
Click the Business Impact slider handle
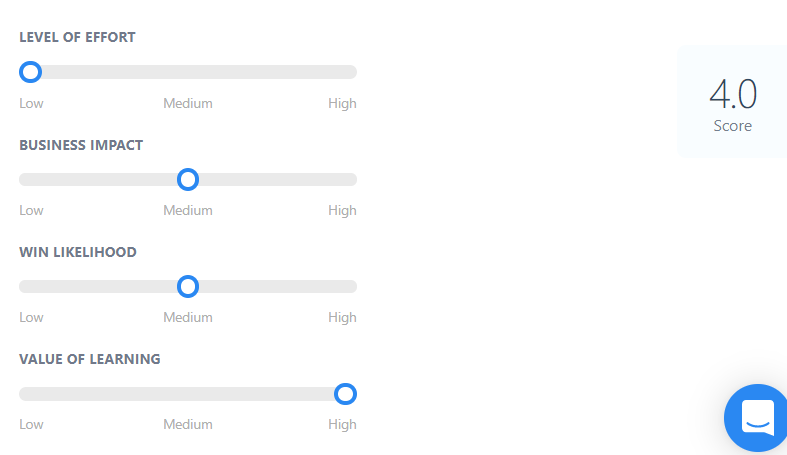pos(188,179)
